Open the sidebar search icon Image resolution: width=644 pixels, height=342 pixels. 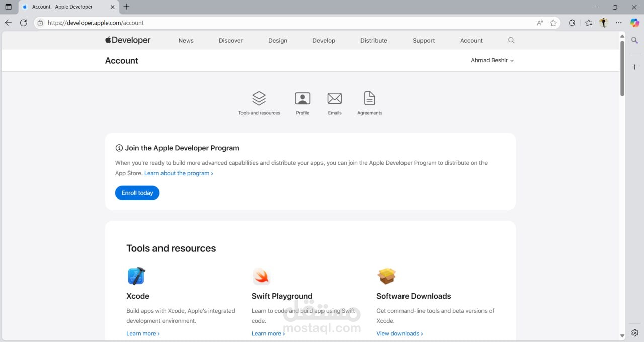click(635, 40)
